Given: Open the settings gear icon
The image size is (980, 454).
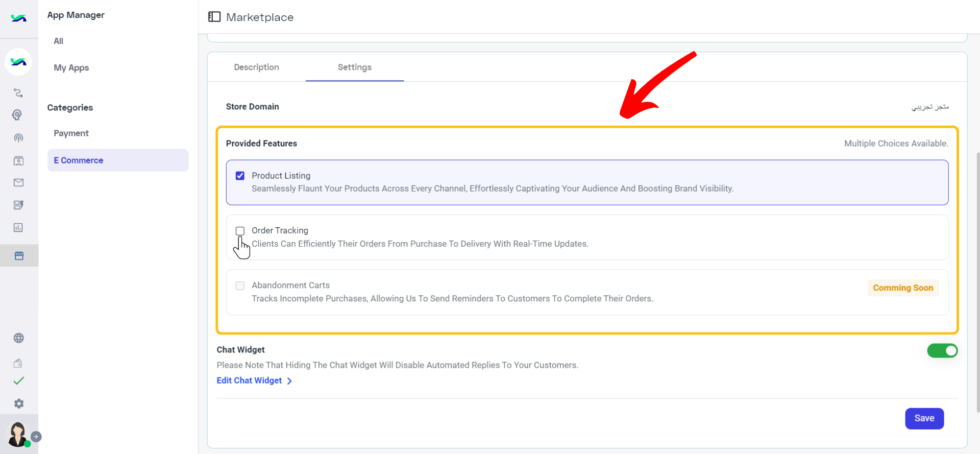Looking at the screenshot, I should 19,404.
